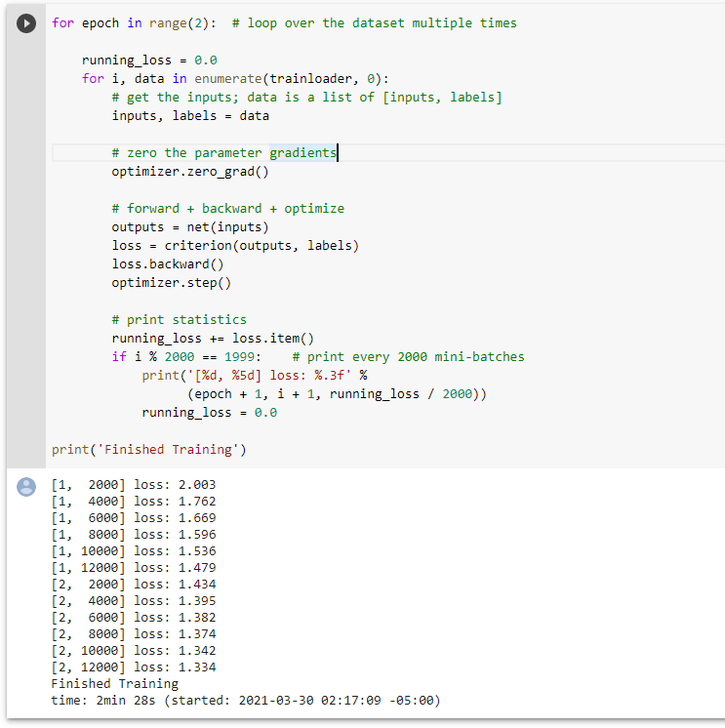Click the optimizer.step() line
This screenshot has height=728, width=725.
click(x=172, y=283)
